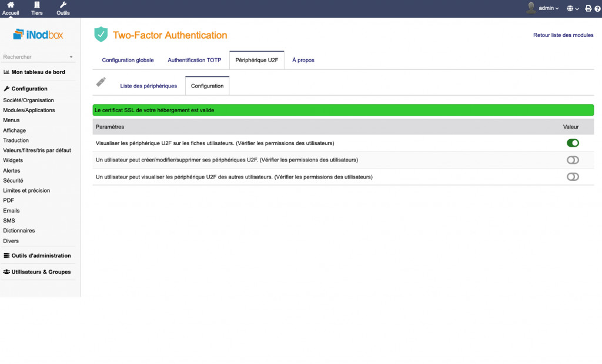
Task: Enable viewing other users' U2F devices toggle
Action: (x=573, y=177)
